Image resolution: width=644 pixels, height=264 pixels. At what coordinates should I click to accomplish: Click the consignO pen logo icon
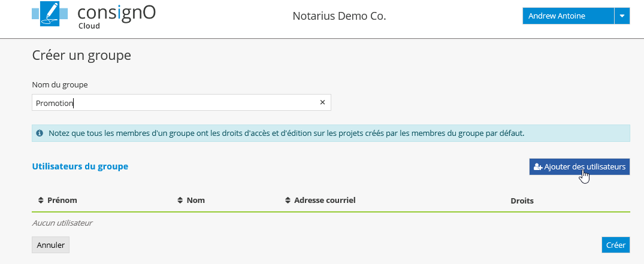[x=50, y=15]
